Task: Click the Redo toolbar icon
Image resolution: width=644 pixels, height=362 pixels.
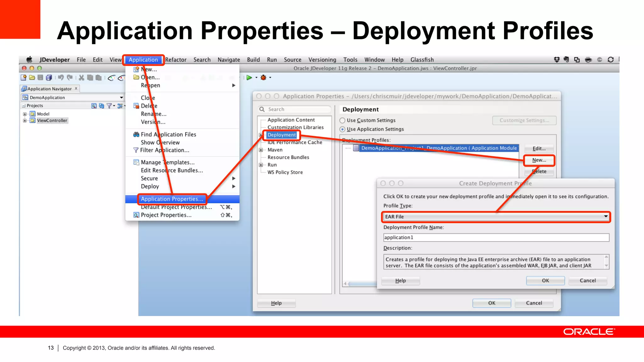Action: (70, 78)
